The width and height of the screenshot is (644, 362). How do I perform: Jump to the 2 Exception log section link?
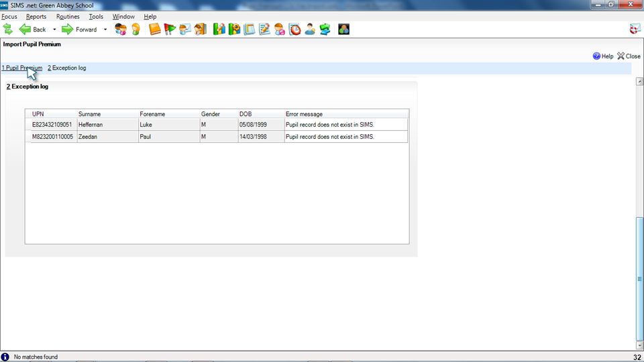tap(66, 68)
